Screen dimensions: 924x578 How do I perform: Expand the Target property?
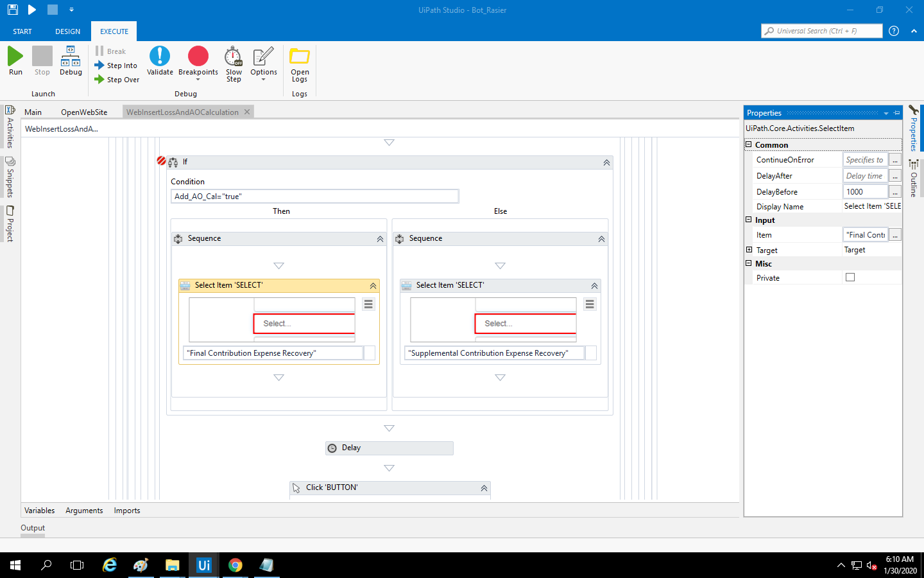click(749, 250)
